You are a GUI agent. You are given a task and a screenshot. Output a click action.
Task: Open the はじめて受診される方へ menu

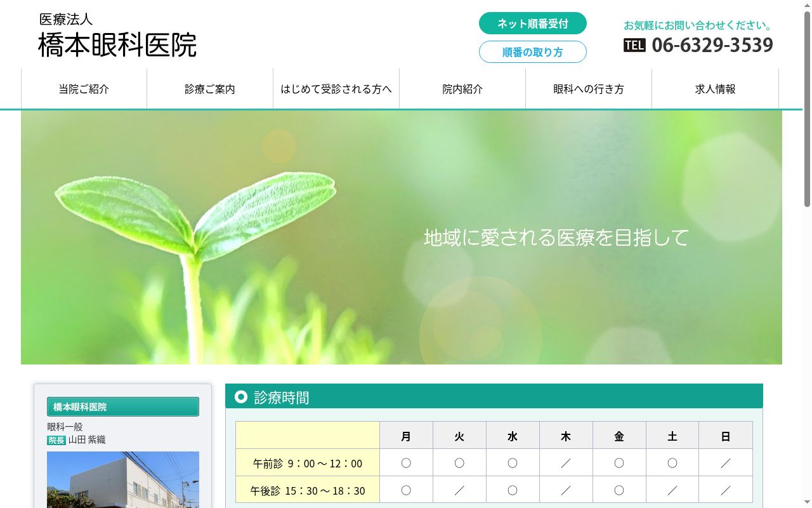[336, 89]
